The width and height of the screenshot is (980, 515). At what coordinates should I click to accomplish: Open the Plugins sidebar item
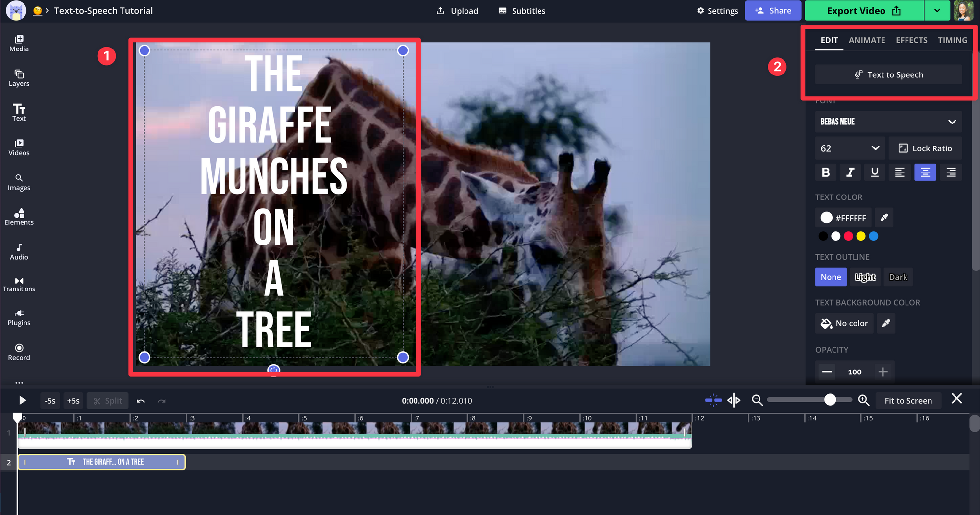point(19,318)
